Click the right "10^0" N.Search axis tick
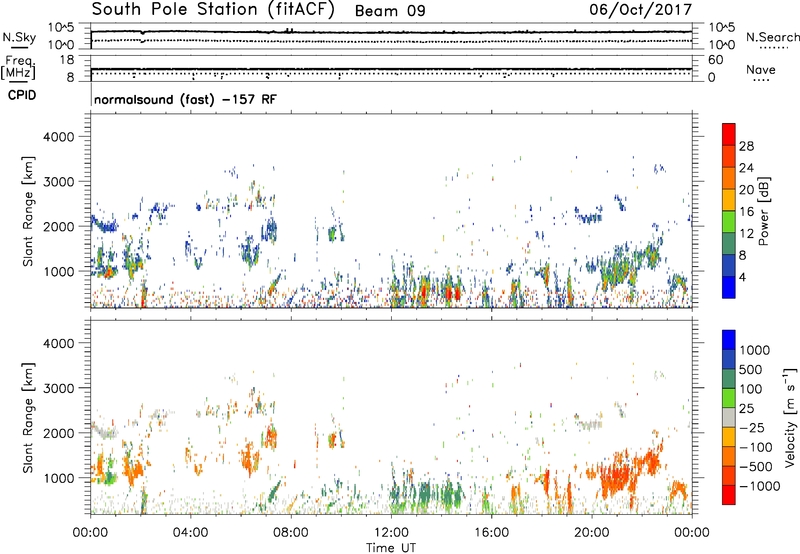800x554 pixels. tap(721, 45)
